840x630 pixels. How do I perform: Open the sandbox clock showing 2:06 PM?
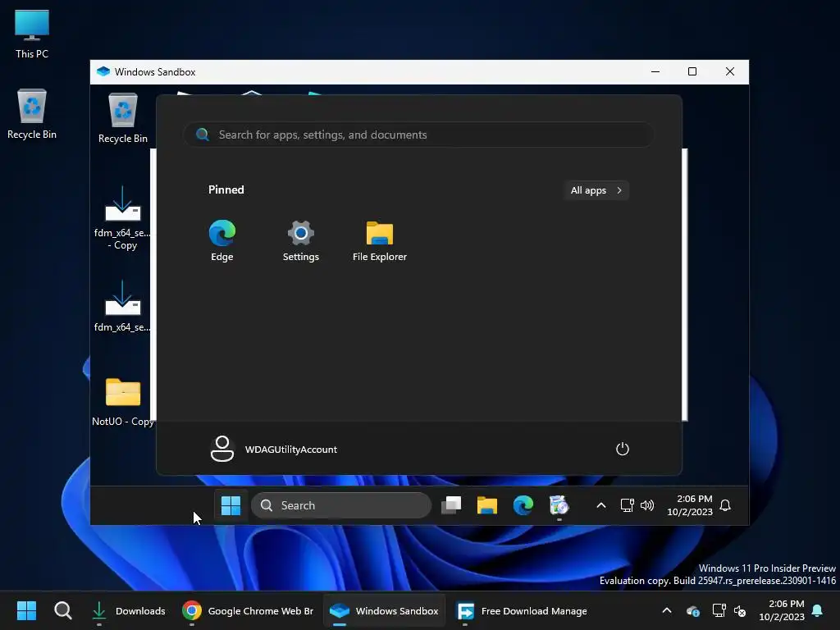[x=689, y=505]
